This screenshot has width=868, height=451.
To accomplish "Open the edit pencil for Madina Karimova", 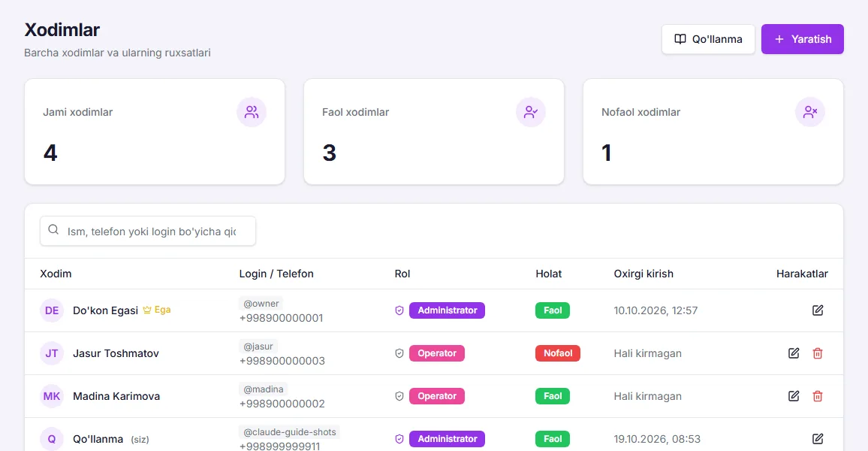I will tap(793, 396).
